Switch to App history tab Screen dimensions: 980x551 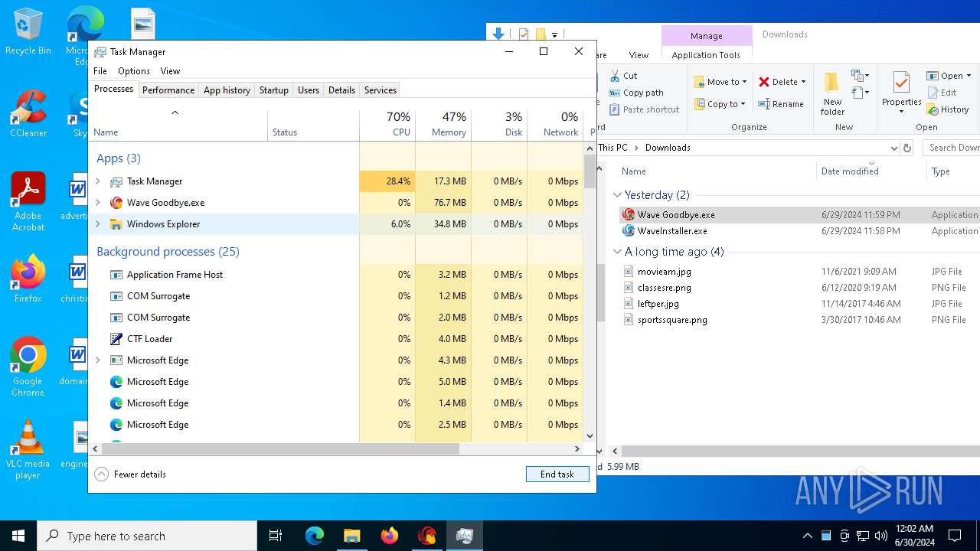(x=227, y=90)
